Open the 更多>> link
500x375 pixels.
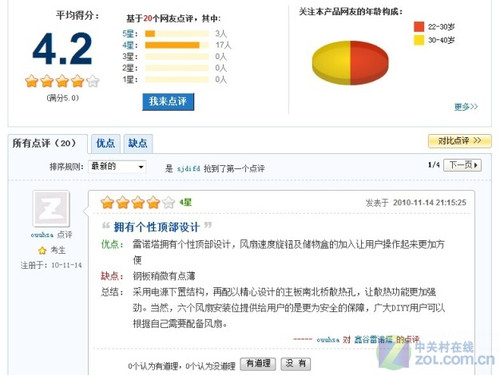pos(466,107)
